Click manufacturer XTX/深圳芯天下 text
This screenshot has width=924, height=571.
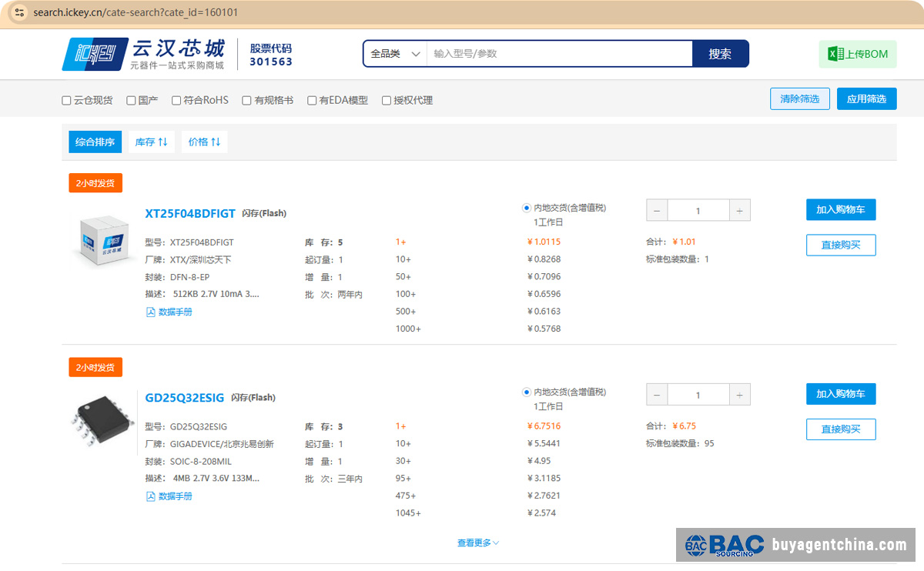click(x=200, y=259)
